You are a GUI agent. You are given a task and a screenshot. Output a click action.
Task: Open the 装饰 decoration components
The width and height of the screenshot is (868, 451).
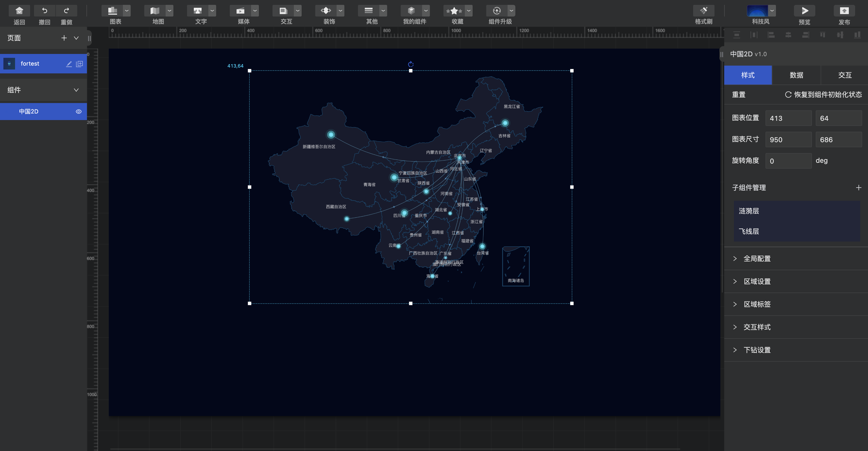[x=326, y=11]
